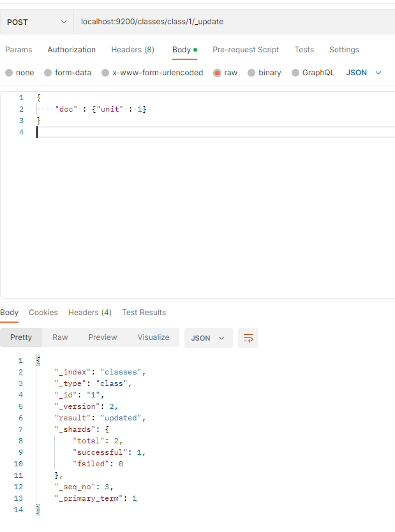The height and width of the screenshot is (532, 395).
Task: Click the "failed": 0 response line
Action: [x=98, y=464]
